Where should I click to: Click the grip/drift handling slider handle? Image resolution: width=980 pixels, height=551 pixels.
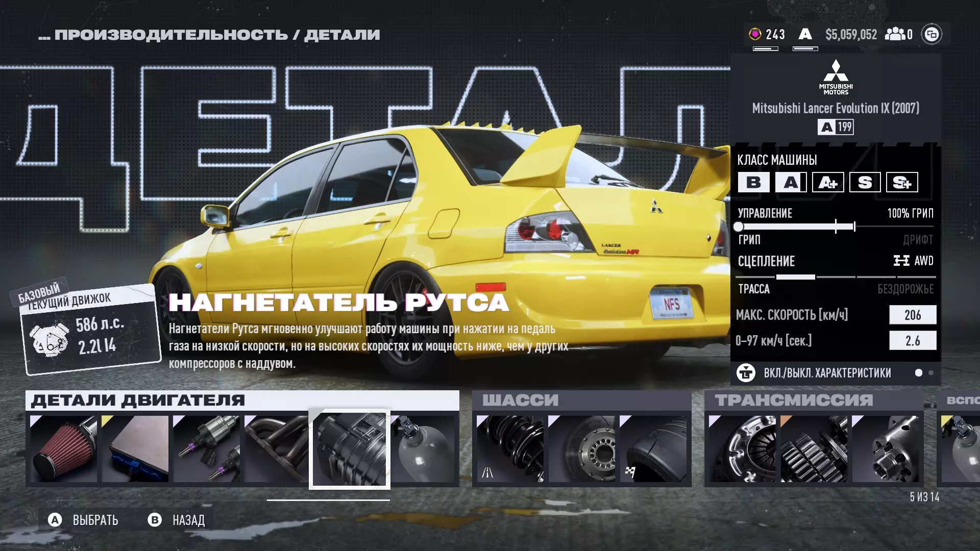[x=739, y=227]
